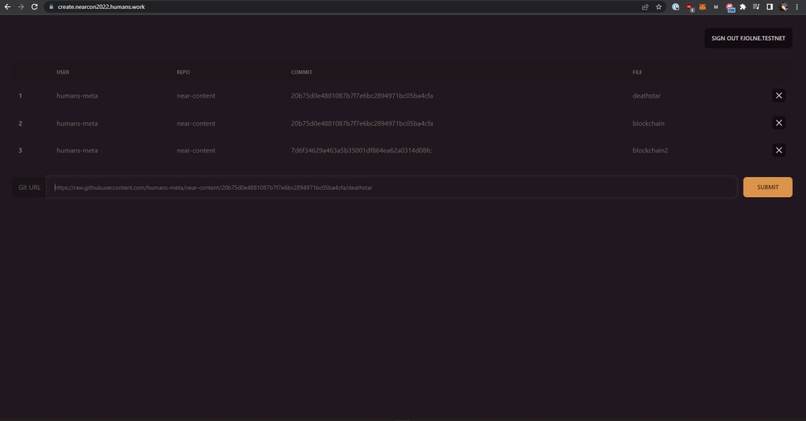Open the MetaMask fox extension
The width and height of the screenshot is (806, 421).
pyautogui.click(x=702, y=7)
